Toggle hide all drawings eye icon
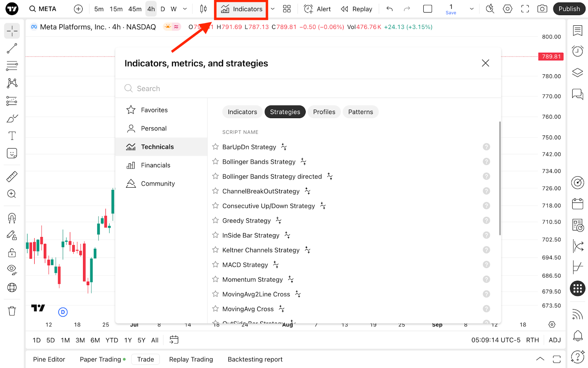Viewport: 588px width, 368px height. coord(12,270)
